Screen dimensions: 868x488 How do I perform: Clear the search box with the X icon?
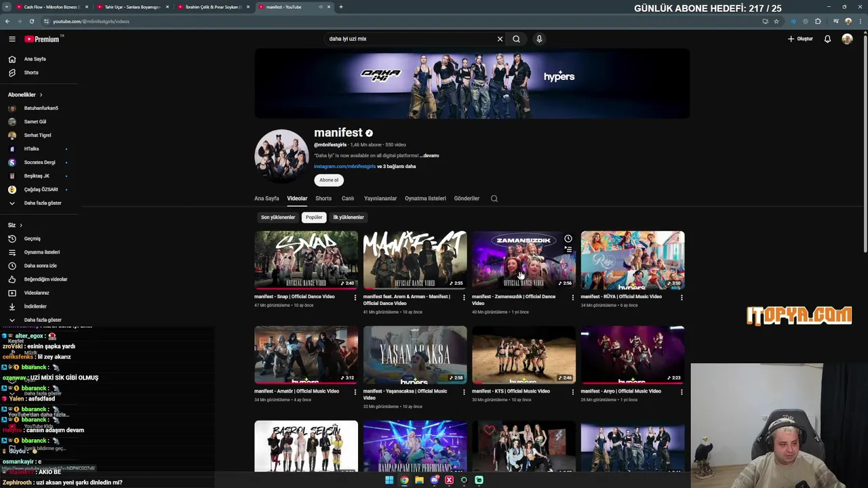pos(500,39)
